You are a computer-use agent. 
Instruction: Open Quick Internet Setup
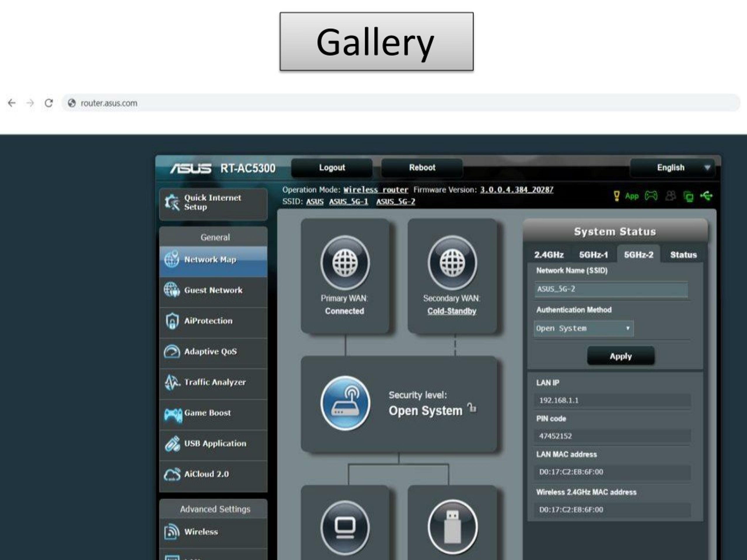pyautogui.click(x=213, y=204)
